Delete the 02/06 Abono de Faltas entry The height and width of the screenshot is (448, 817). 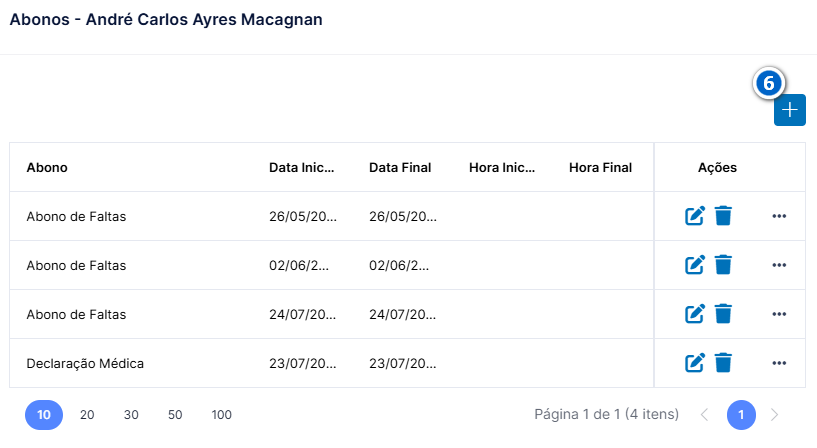[723, 265]
